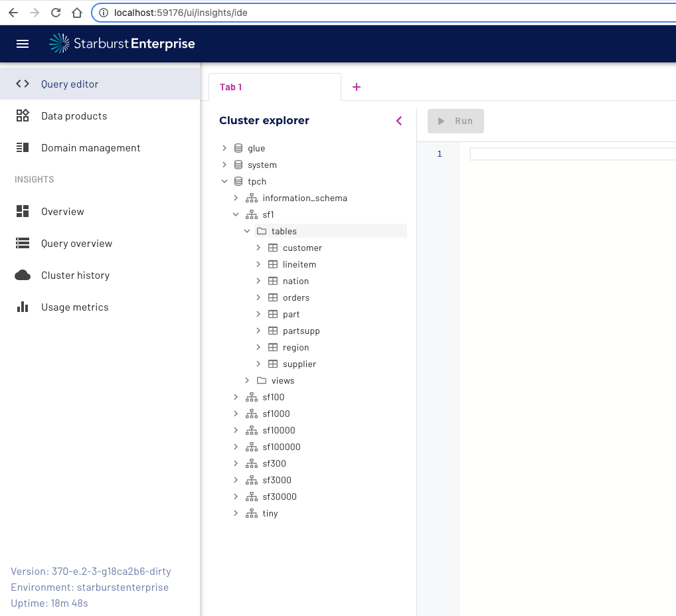
Task: Click the Data products icon
Action: point(23,116)
